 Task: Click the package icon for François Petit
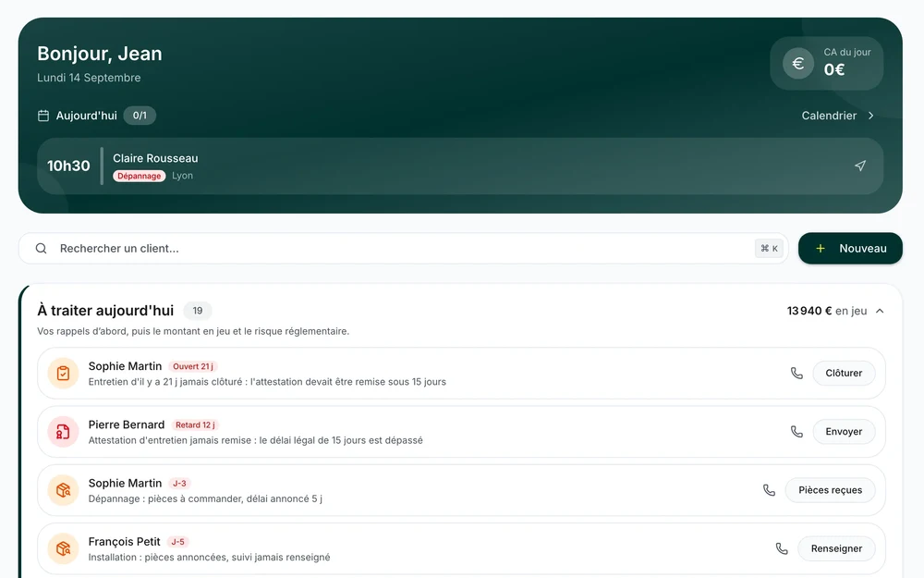coord(63,547)
